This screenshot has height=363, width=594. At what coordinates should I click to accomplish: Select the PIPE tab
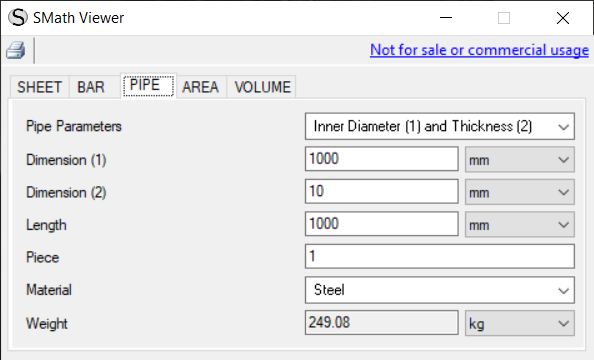pyautogui.click(x=148, y=85)
